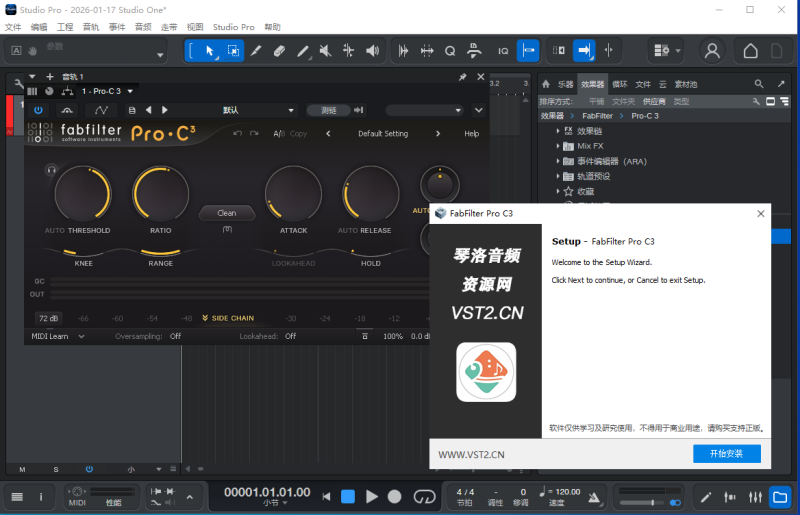The height and width of the screenshot is (515, 800).
Task: Click the Copy button in plugin
Action: tap(298, 134)
